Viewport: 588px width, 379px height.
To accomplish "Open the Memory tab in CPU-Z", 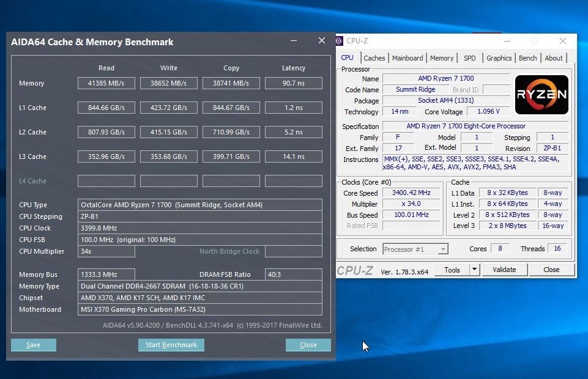I will pyautogui.click(x=442, y=58).
